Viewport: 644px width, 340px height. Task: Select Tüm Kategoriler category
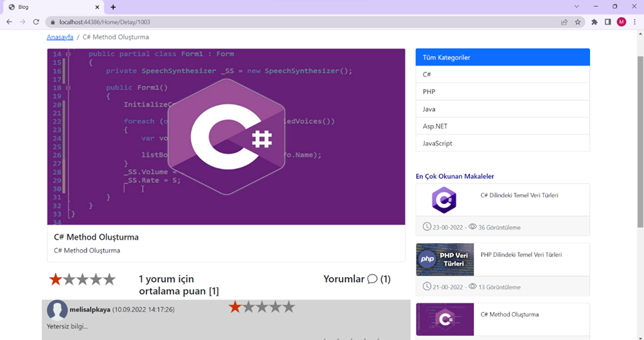click(503, 57)
